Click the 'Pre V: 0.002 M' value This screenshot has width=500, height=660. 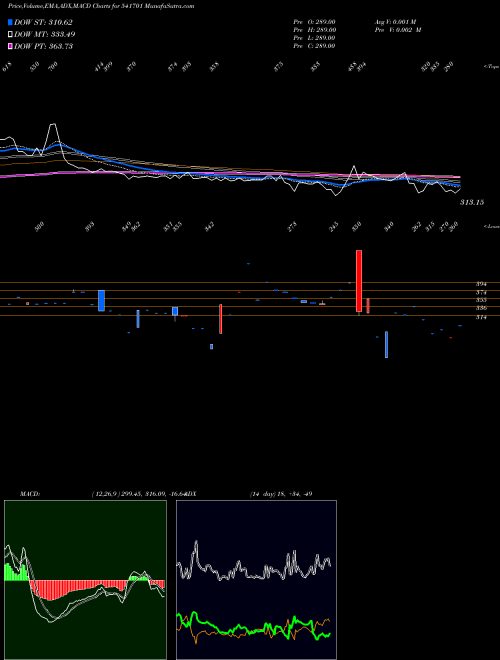point(398,30)
